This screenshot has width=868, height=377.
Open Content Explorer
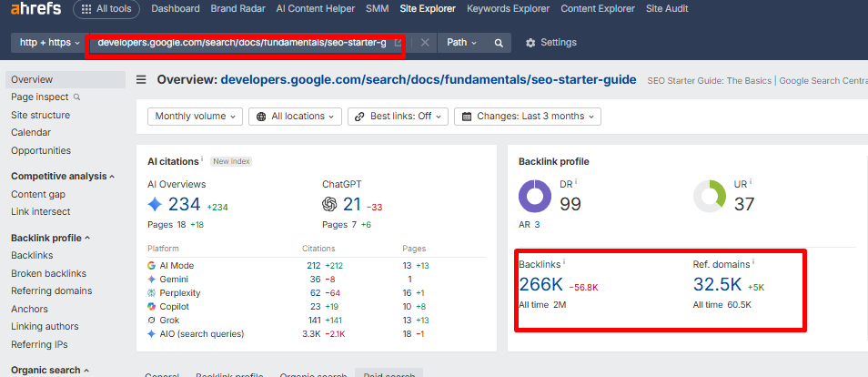(x=598, y=9)
